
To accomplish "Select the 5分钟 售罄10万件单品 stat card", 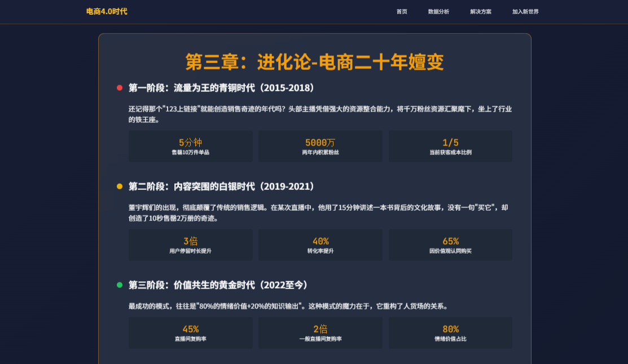I will pyautogui.click(x=190, y=147).
